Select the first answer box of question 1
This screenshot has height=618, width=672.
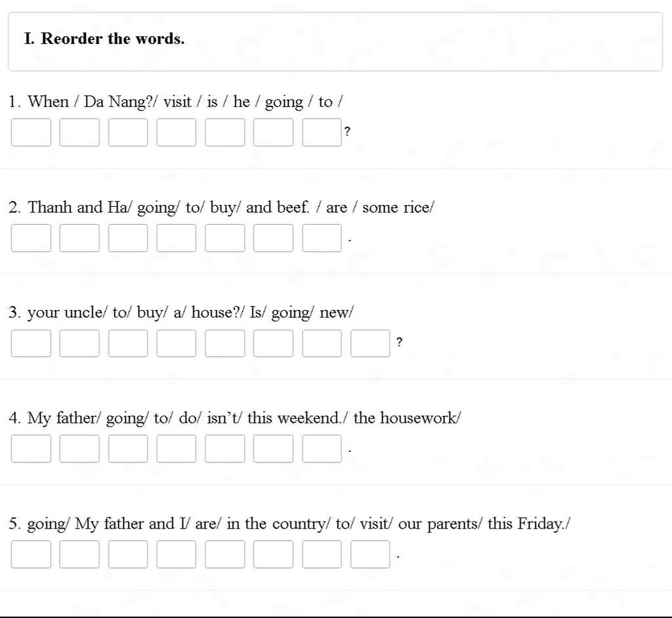pos(31,133)
